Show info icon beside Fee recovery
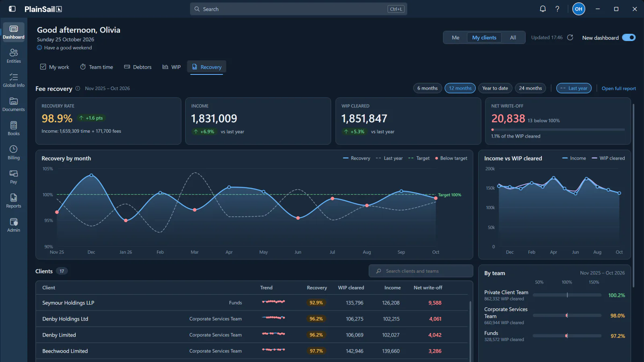Image resolution: width=644 pixels, height=362 pixels. [78, 88]
